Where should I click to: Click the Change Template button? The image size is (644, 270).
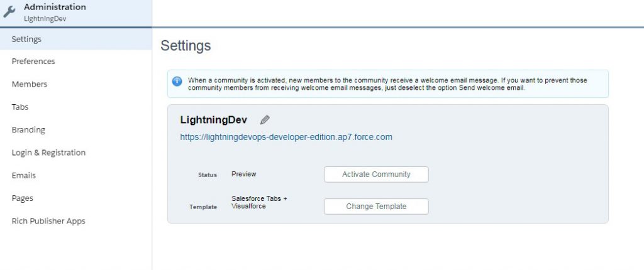point(376,207)
